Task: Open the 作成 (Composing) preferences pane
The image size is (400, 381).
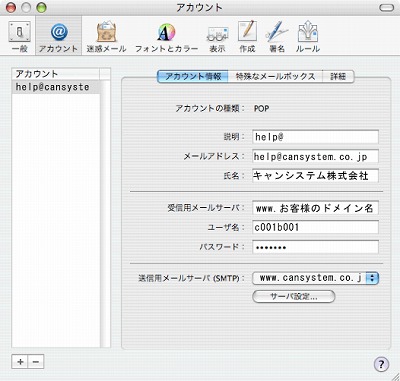Action: coord(247,37)
